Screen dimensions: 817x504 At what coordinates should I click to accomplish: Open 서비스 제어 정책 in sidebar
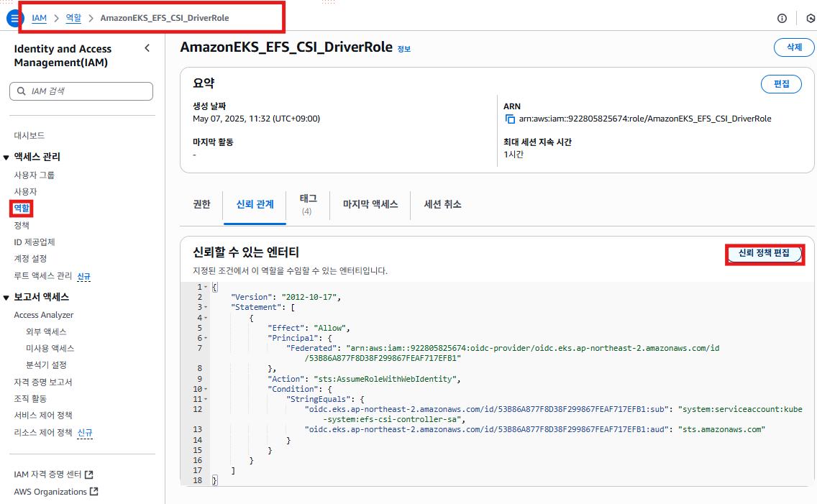[42, 416]
